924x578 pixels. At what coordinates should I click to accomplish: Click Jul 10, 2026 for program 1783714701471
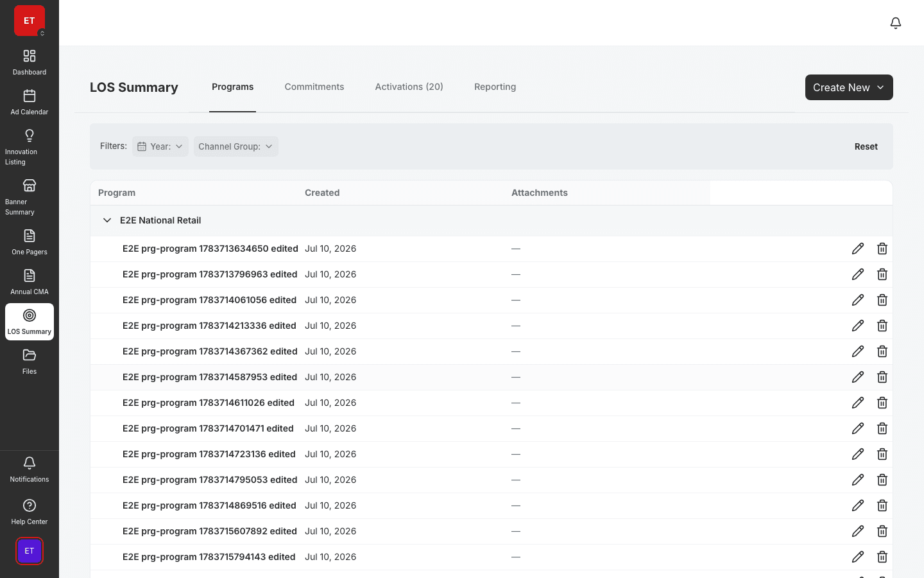coord(330,428)
